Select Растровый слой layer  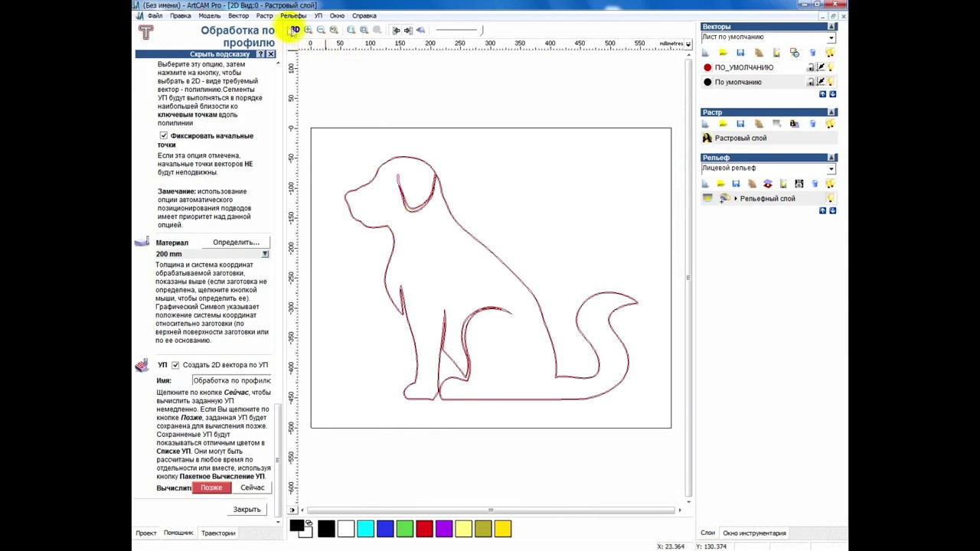point(769,138)
